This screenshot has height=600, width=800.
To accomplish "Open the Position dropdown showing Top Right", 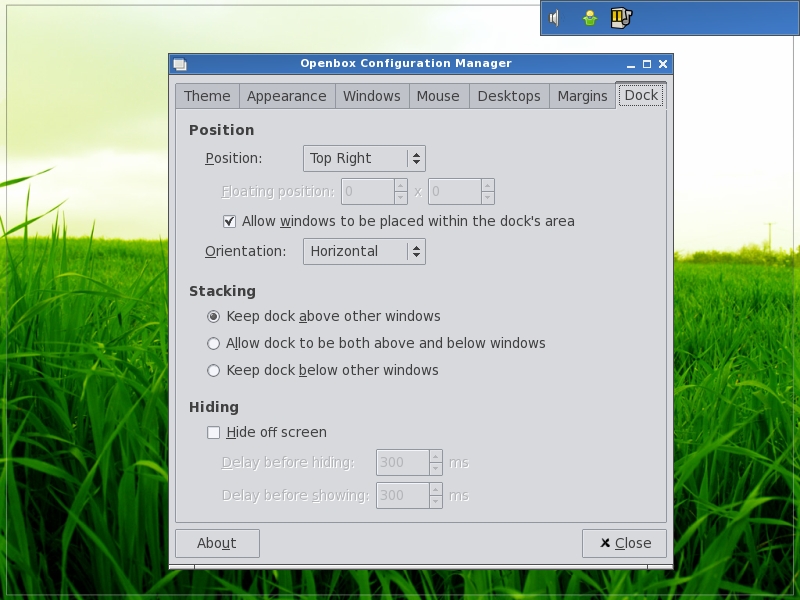I will point(364,158).
